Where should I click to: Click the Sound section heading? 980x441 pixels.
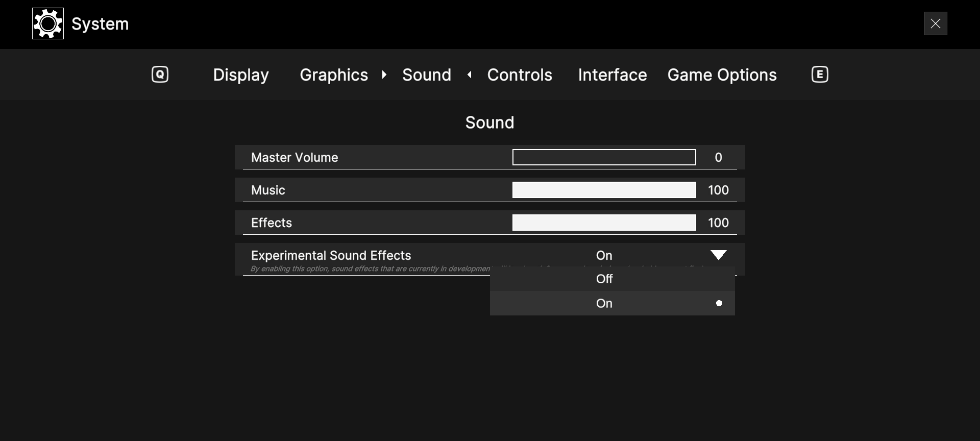pyautogui.click(x=489, y=122)
